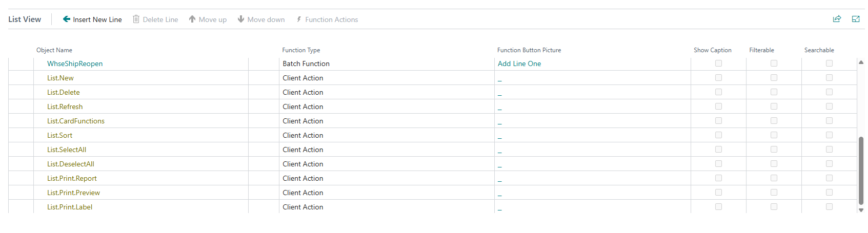
Task: Toggle Filterable checkbox for List.New row
Action: [x=774, y=78]
